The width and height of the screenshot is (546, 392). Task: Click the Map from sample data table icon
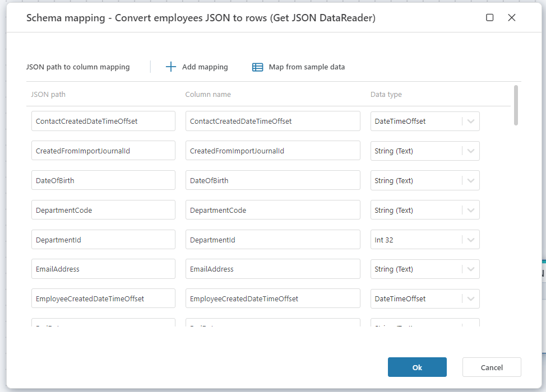(x=257, y=67)
